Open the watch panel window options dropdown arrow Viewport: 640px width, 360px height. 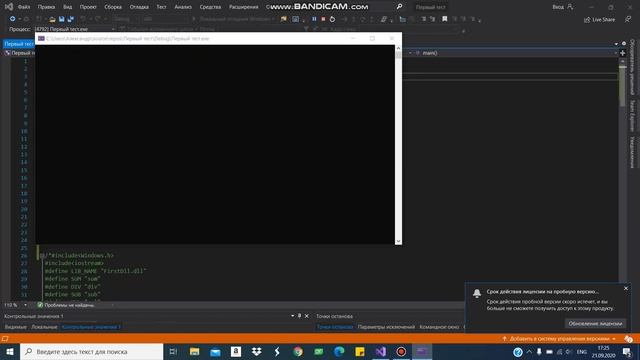(x=292, y=316)
